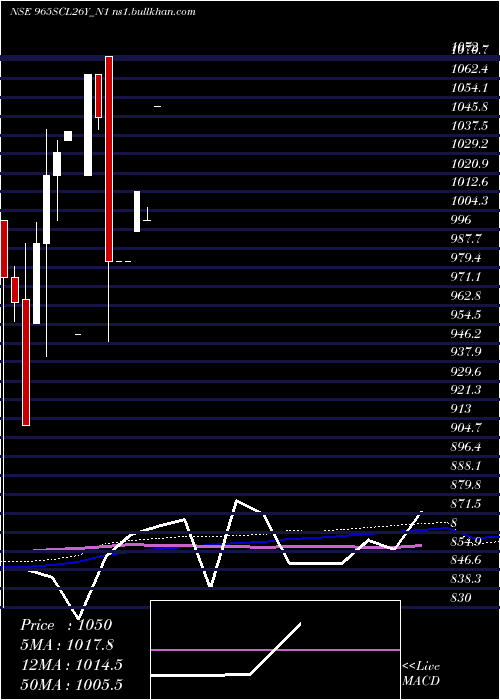Click the 954.5 price axis label

pos(467,314)
